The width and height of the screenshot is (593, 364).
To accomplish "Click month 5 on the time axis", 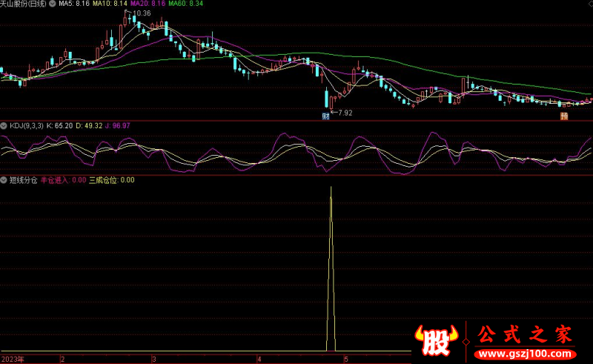I will click(x=346, y=359).
